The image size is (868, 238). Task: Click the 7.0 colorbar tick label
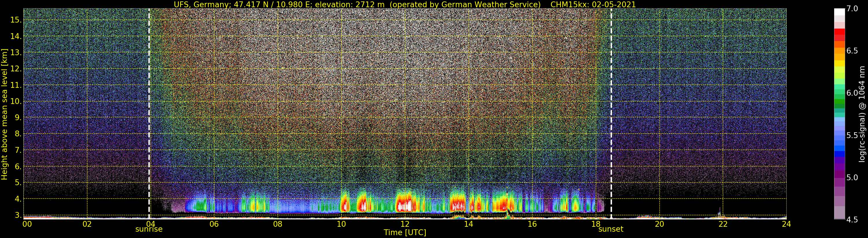click(852, 9)
